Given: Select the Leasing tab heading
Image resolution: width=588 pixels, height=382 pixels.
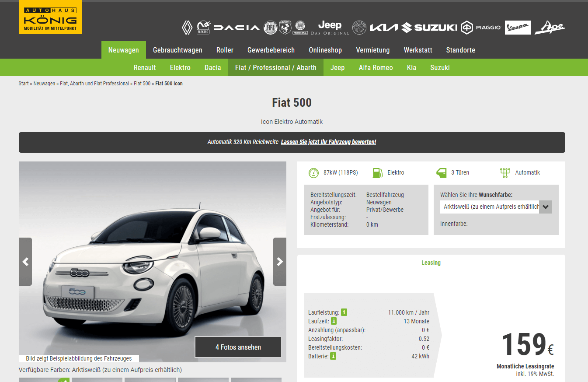Looking at the screenshot, I should pyautogui.click(x=431, y=263).
